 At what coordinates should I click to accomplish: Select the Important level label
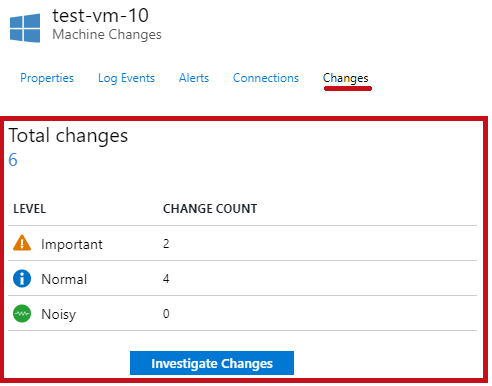[72, 244]
